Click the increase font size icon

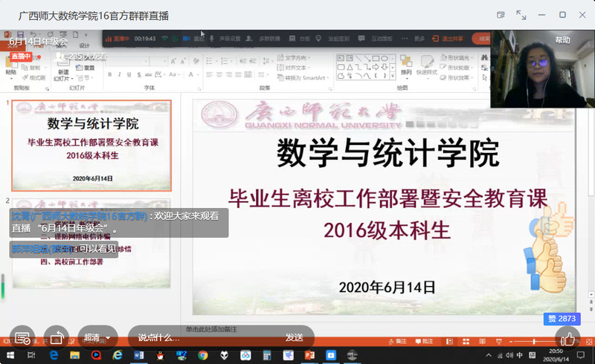coord(173,61)
